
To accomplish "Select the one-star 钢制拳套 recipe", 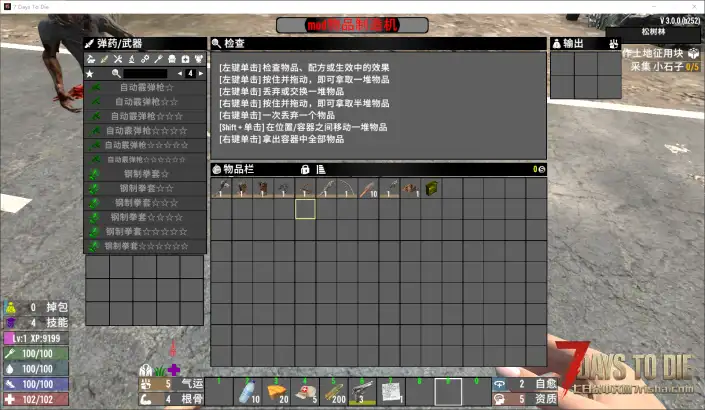I will click(145, 174).
